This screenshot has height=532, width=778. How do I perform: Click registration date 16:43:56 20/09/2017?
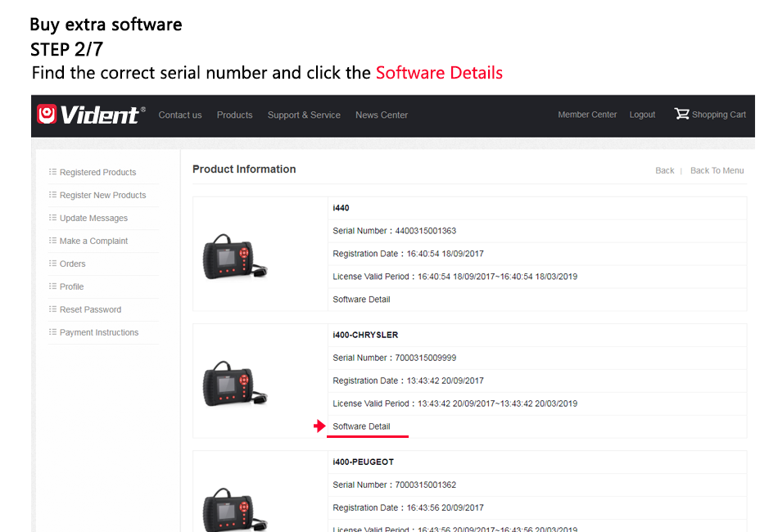pos(445,507)
